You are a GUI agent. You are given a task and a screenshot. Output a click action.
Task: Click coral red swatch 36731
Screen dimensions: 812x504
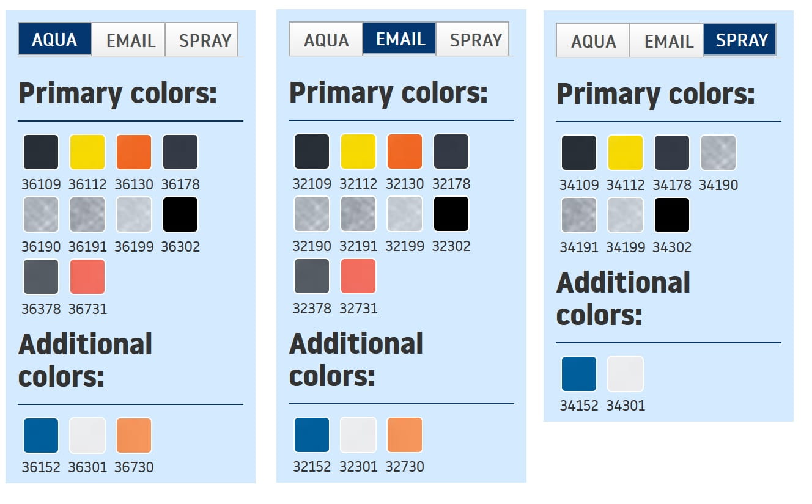coord(87,277)
